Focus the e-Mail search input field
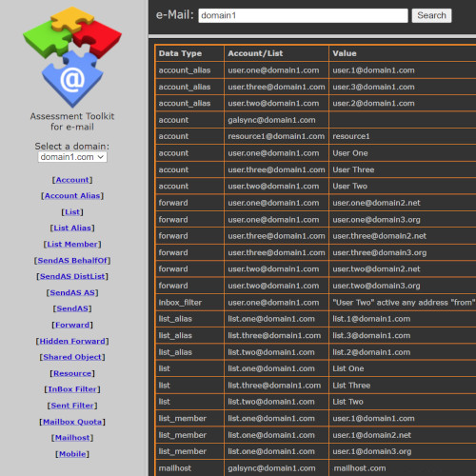This screenshot has height=476, width=476. (x=303, y=15)
